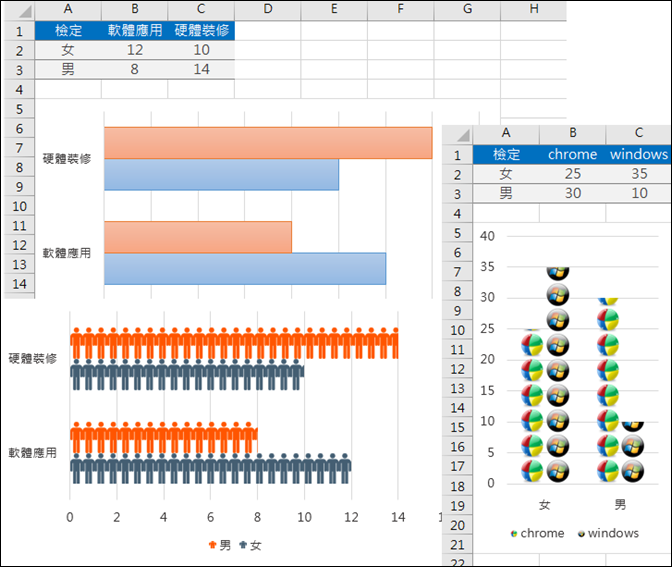Click chrome legend entry in icon chart
The height and width of the screenshot is (567, 672).
click(x=537, y=533)
